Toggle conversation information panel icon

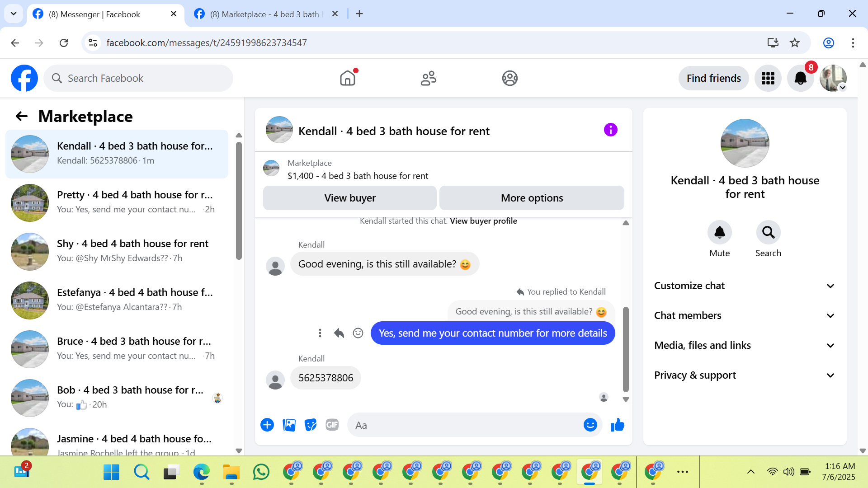[x=610, y=130]
